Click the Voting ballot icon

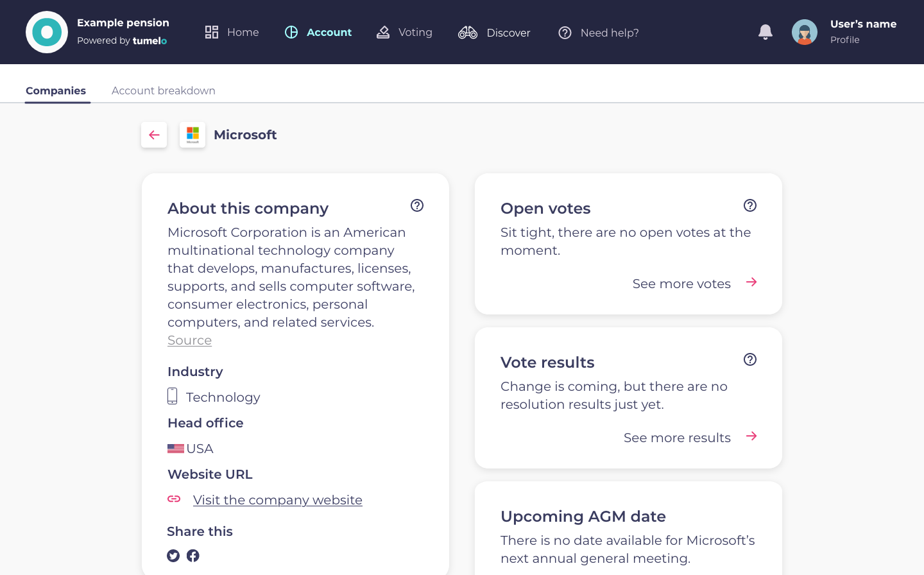(x=383, y=32)
